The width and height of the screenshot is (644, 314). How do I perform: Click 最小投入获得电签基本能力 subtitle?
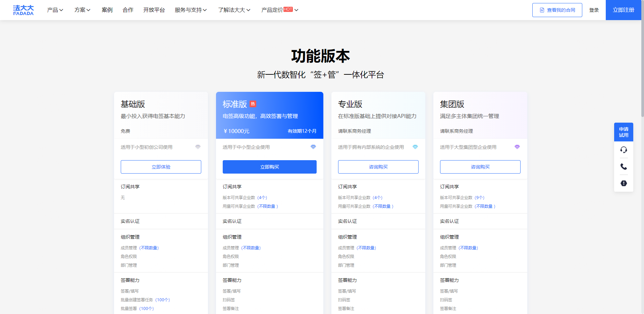coord(153,116)
